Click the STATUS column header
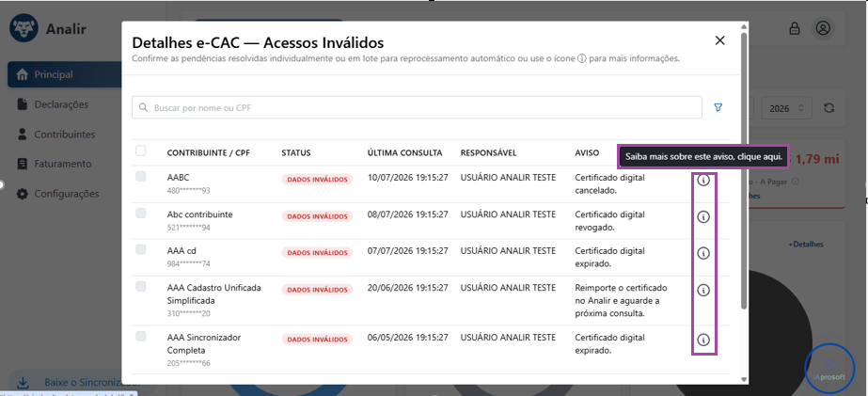This screenshot has height=396, width=868. point(296,153)
